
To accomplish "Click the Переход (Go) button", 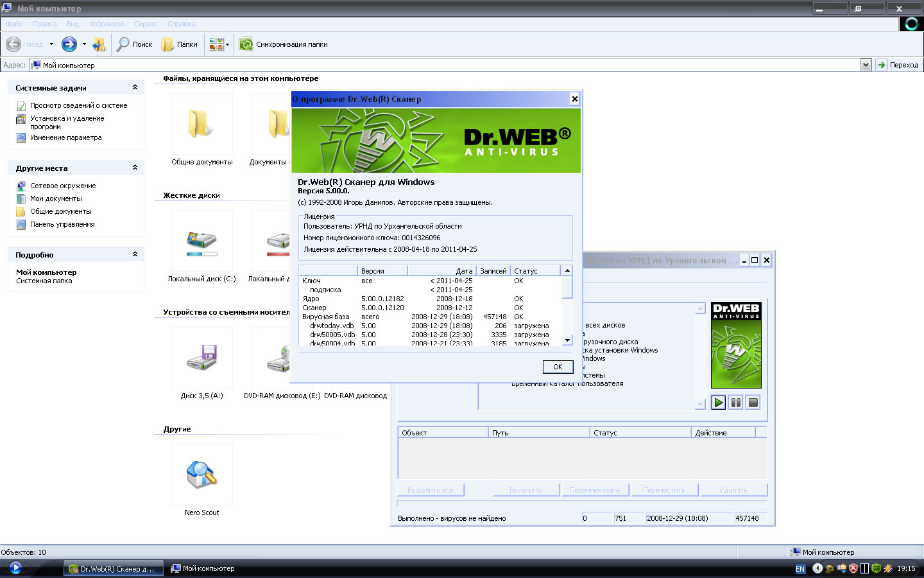I will pos(898,65).
